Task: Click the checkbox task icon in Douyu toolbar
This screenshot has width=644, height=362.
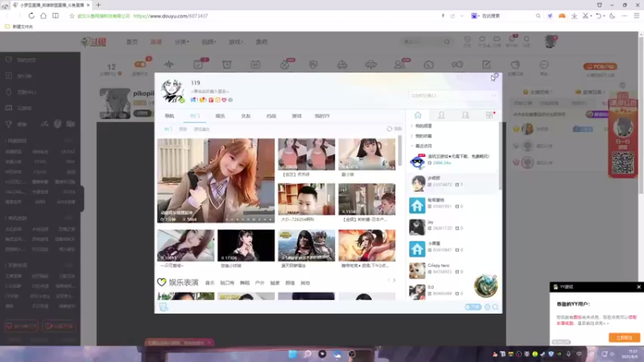Action: point(198,64)
